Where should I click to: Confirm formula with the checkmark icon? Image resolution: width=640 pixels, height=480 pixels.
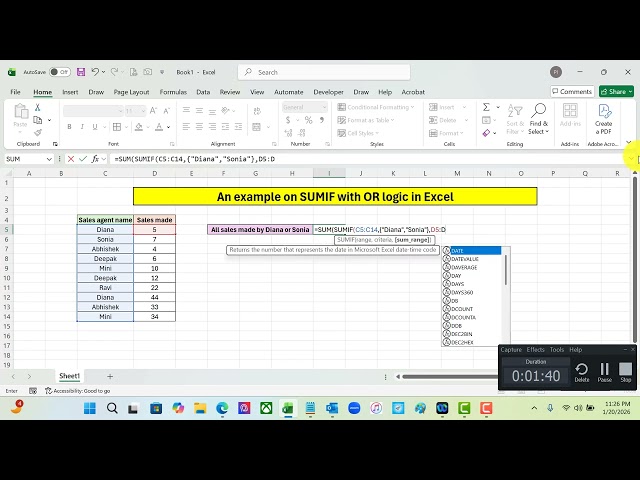point(83,159)
